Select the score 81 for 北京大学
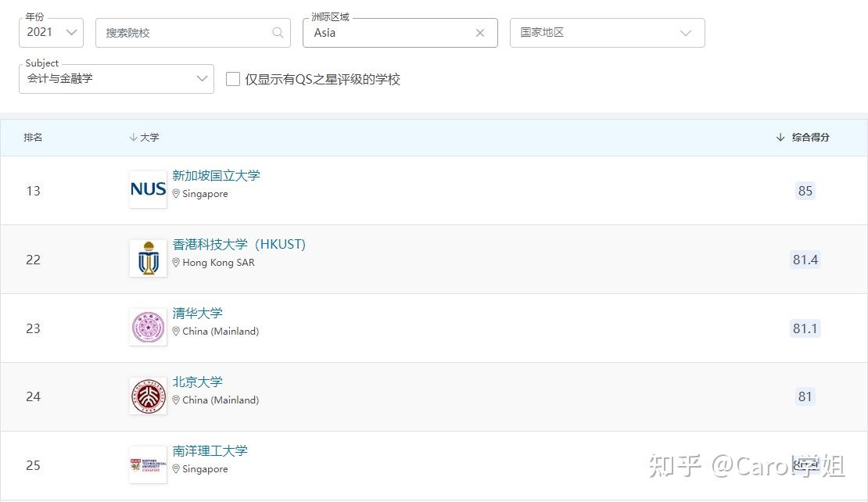 click(x=805, y=397)
